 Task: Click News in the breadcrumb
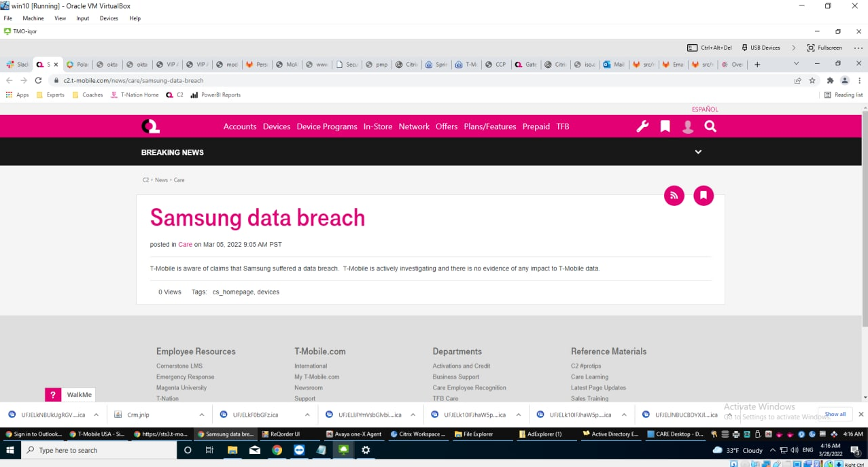point(161,180)
